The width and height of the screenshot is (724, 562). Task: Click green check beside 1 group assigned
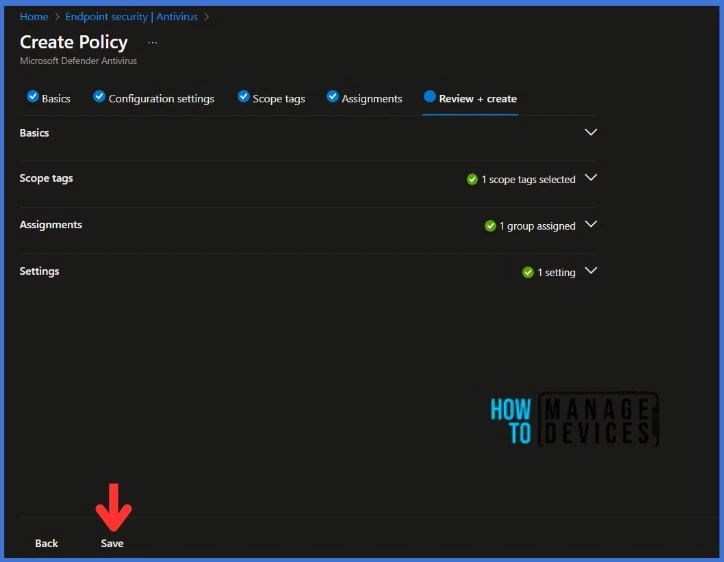point(490,226)
